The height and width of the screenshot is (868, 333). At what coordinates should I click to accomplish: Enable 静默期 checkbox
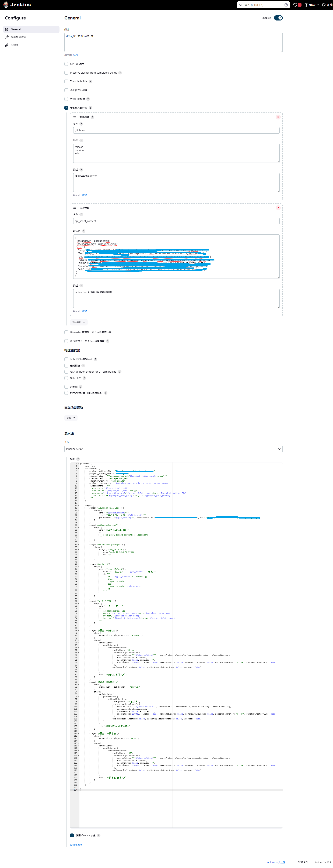coord(66,387)
